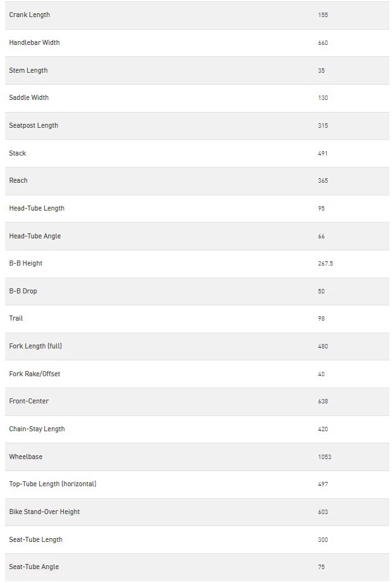Click the Chain-Stay Length label
Screen dimensions: 392x583
37,429
